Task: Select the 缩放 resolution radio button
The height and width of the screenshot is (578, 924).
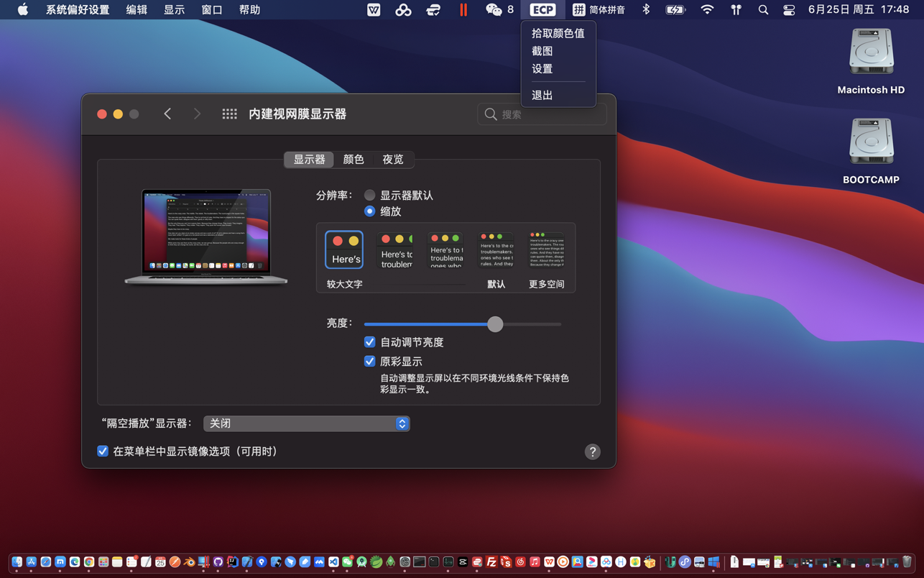Action: pos(369,211)
